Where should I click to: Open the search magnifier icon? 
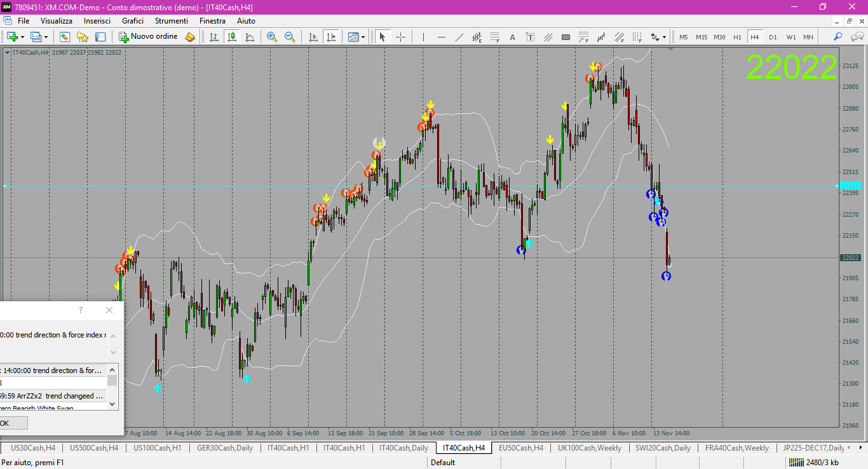point(838,37)
